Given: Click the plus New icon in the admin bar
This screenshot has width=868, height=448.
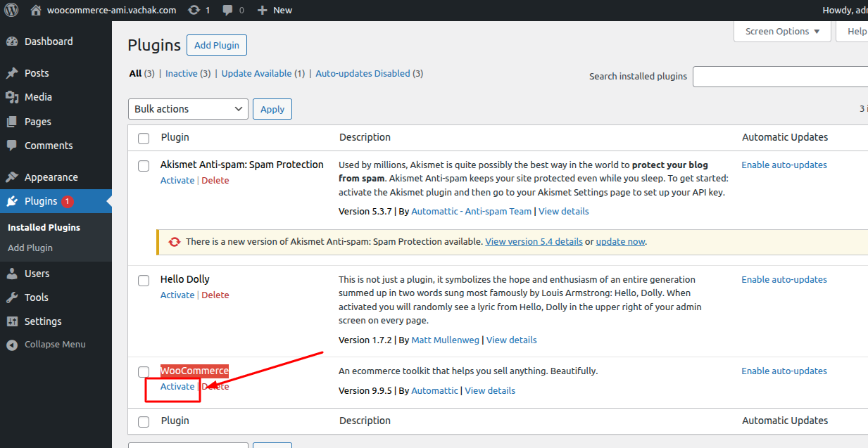Looking at the screenshot, I should [x=263, y=10].
